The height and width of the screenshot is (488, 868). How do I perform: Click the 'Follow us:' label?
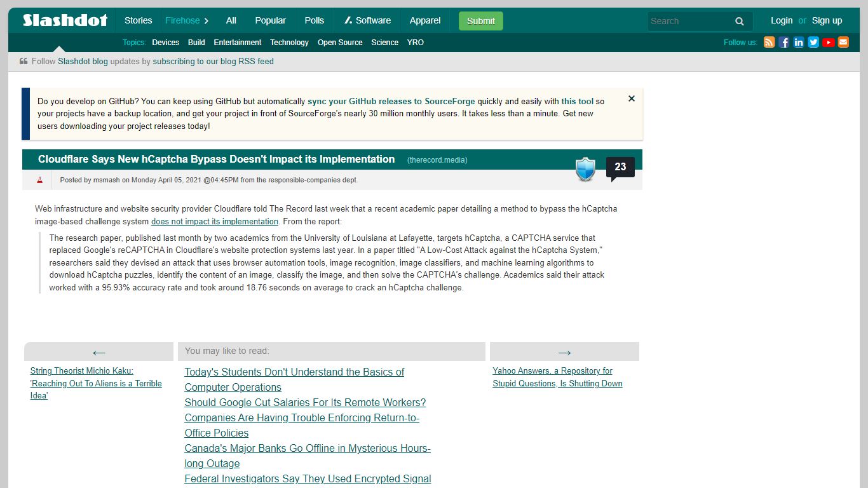click(x=740, y=43)
